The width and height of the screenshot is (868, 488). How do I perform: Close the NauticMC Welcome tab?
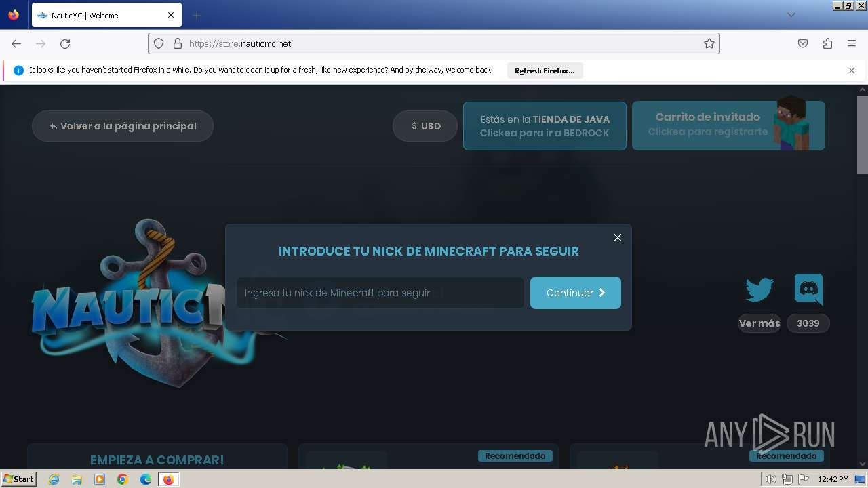pyautogui.click(x=171, y=15)
